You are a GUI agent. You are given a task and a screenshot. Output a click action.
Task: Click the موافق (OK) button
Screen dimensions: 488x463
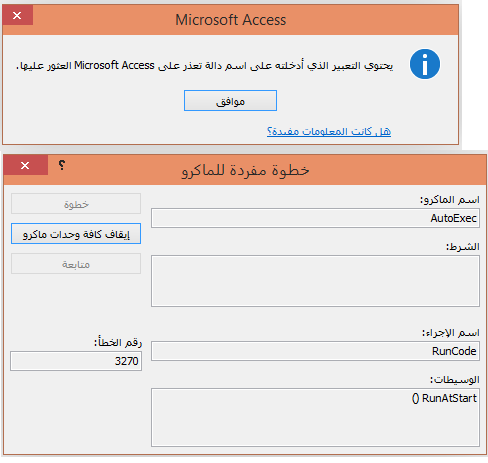(230, 101)
